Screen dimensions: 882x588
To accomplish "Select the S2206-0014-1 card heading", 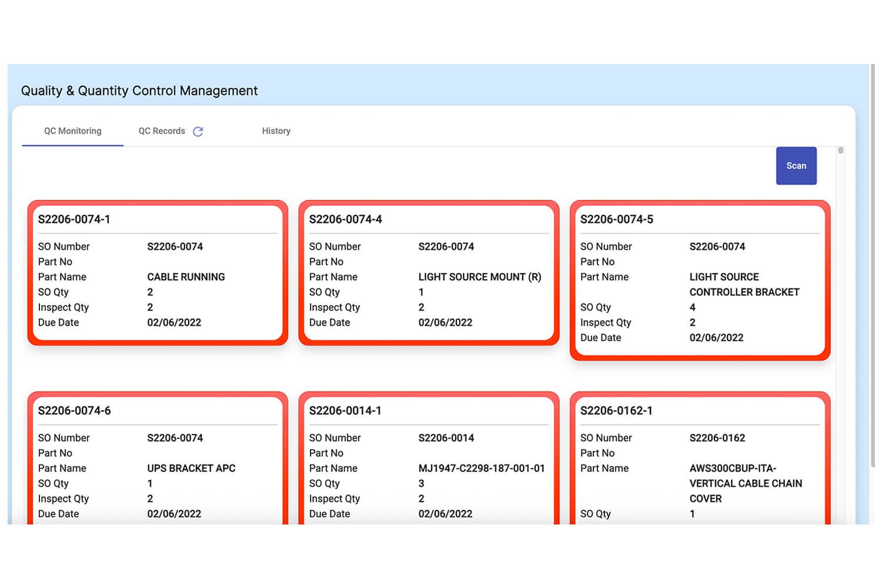I will (x=345, y=410).
